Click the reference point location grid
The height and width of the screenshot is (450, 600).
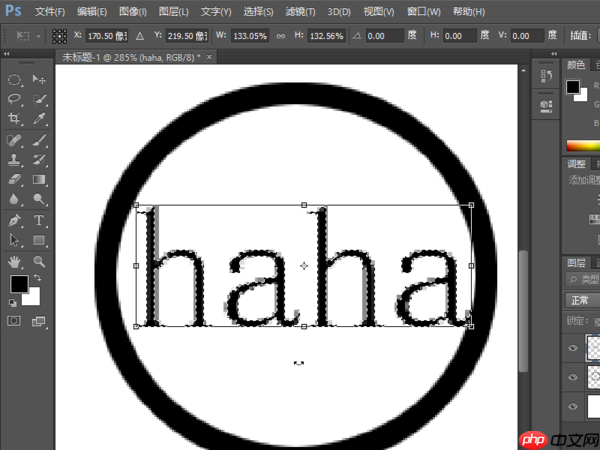pos(59,36)
